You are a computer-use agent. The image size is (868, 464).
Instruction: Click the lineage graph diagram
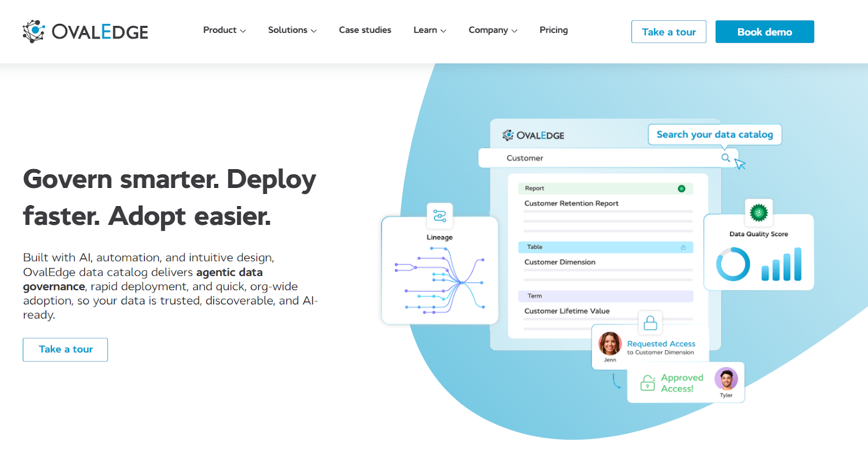coord(440,281)
